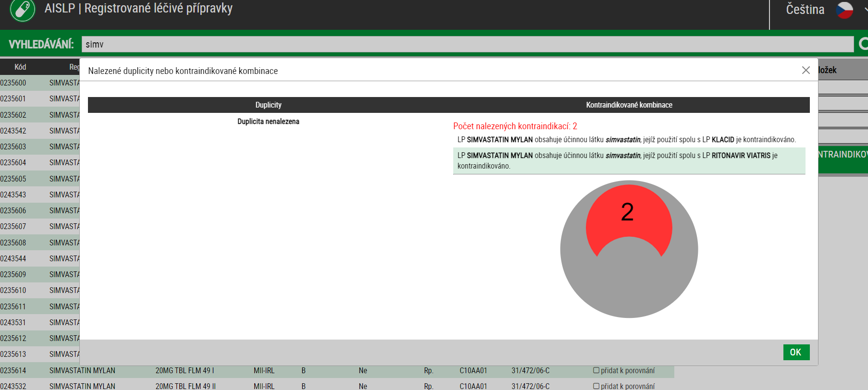Select code 0235606 in the table

pyautogui.click(x=13, y=210)
